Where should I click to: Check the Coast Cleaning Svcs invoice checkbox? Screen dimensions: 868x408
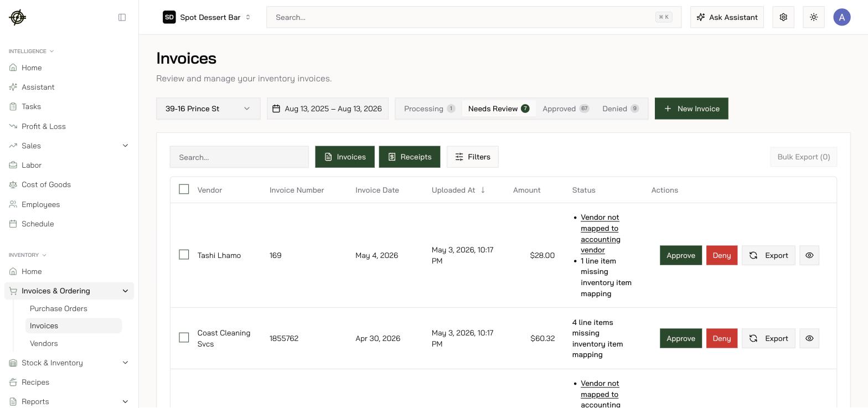[184, 338]
